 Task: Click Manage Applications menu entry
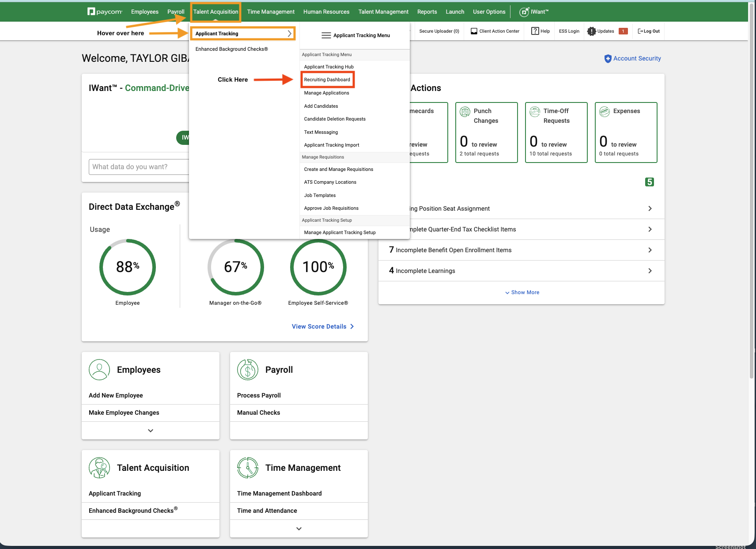point(326,93)
